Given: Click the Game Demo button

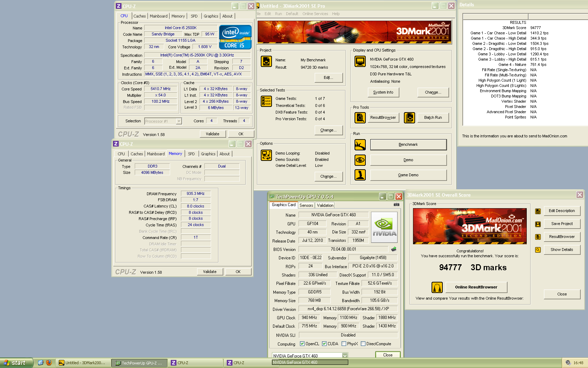Looking at the screenshot, I should click(x=408, y=175).
